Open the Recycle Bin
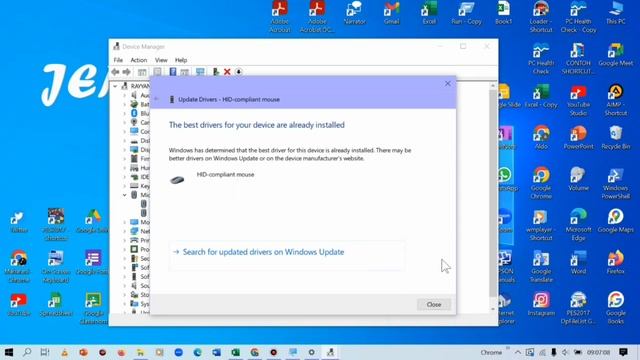 pos(616,138)
